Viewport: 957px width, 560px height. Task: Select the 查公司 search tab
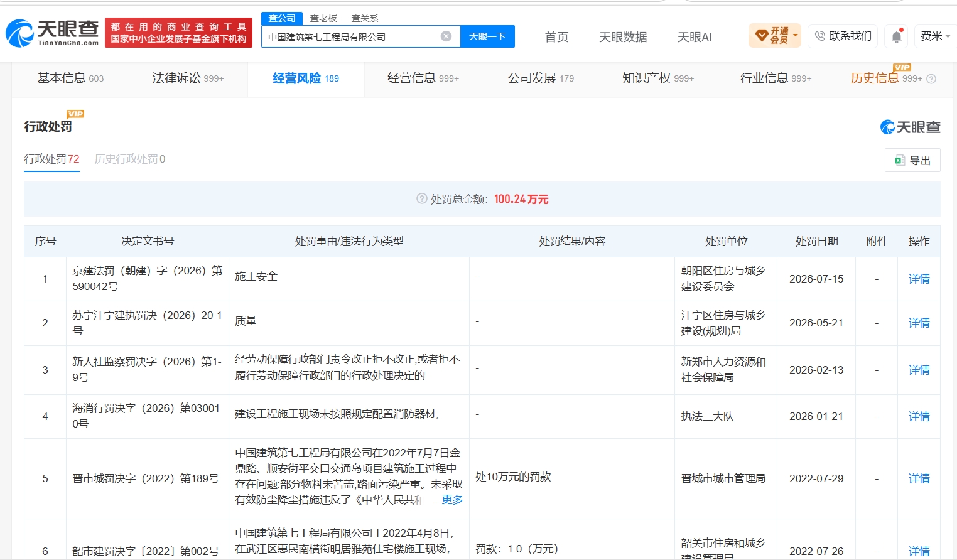[x=282, y=18]
